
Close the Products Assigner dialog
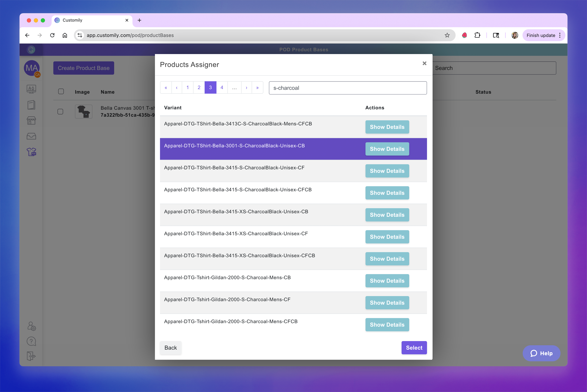424,63
